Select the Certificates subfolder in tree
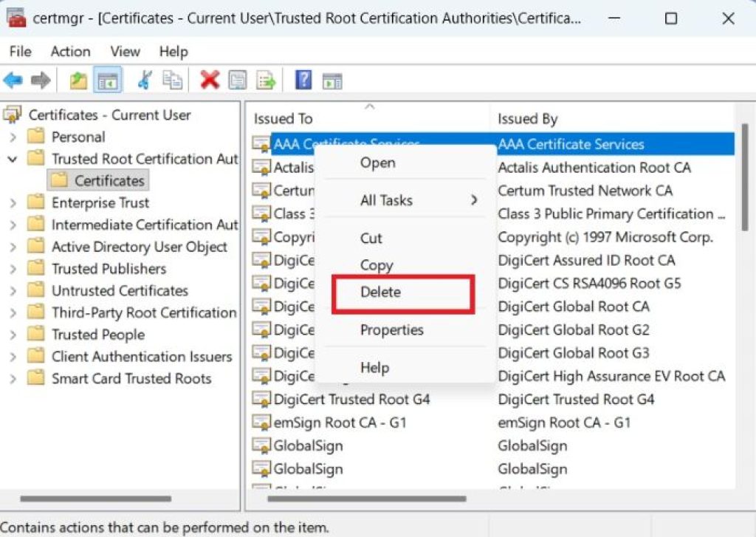This screenshot has height=537, width=756. click(98, 180)
